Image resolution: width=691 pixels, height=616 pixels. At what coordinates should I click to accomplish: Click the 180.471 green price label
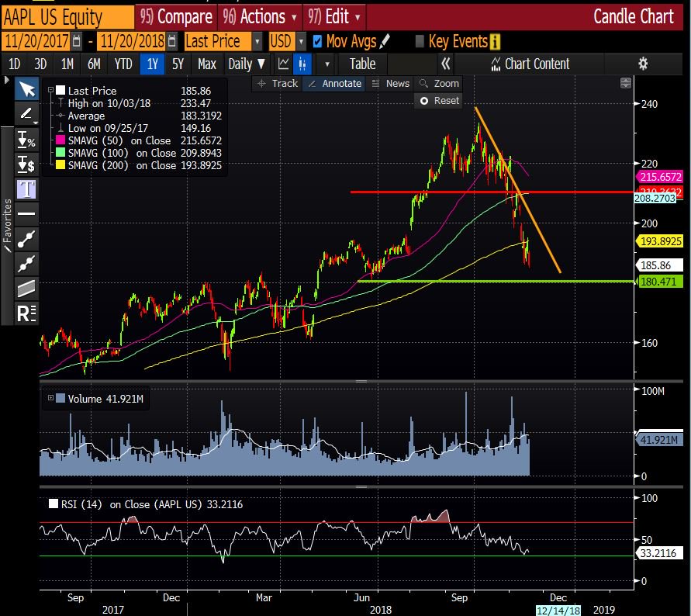pos(659,282)
